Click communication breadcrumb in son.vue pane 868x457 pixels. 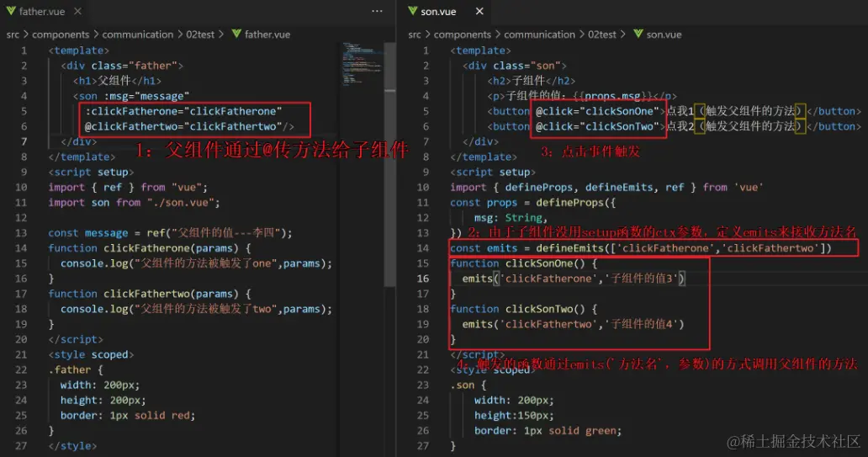pos(539,35)
